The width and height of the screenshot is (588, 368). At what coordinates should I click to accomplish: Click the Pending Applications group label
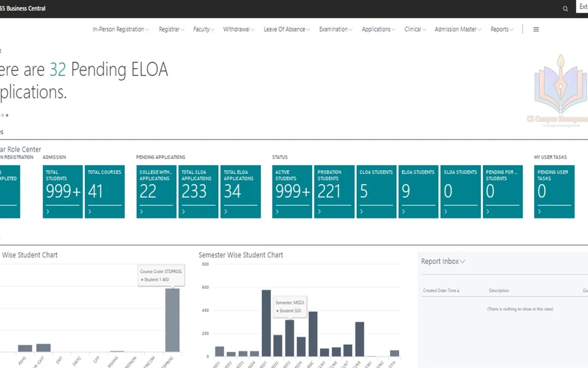click(161, 157)
